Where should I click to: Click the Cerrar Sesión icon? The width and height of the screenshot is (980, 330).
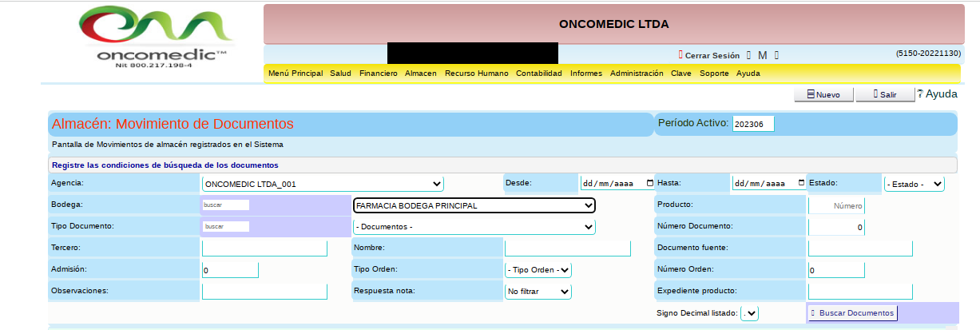tap(680, 55)
